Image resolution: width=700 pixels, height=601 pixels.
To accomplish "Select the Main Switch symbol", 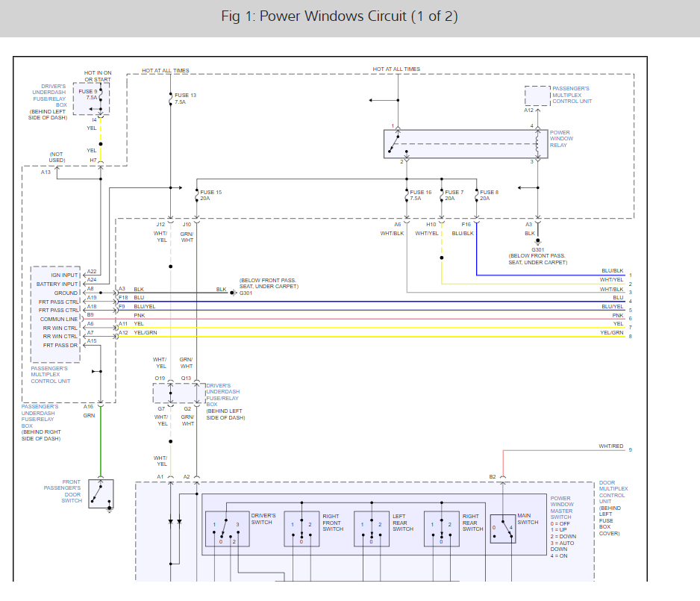I will click(x=502, y=529).
